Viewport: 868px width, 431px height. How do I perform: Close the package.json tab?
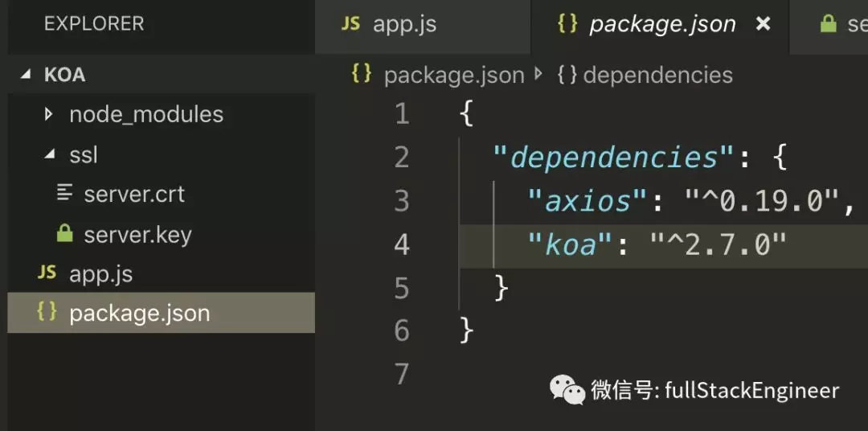(x=764, y=24)
